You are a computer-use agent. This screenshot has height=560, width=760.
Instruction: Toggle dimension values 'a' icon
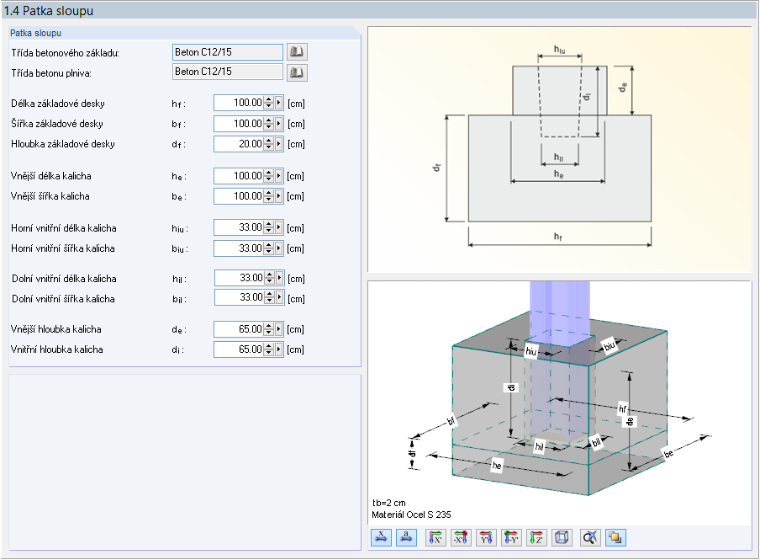(x=406, y=537)
